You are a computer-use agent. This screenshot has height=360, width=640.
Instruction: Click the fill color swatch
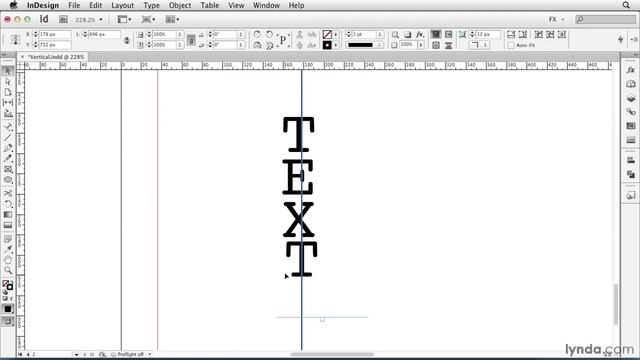[327, 35]
